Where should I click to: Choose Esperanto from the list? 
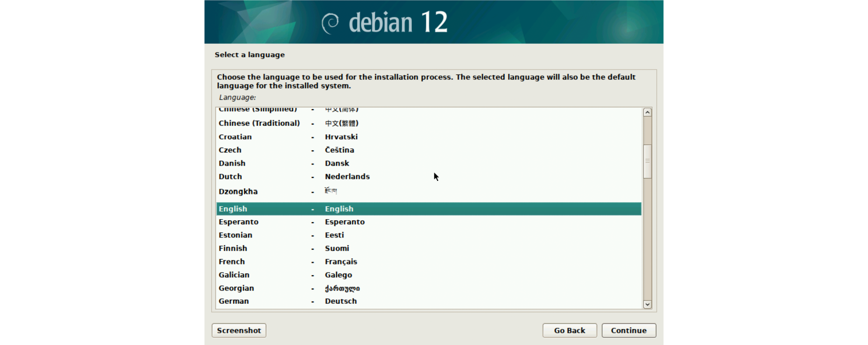coord(239,222)
